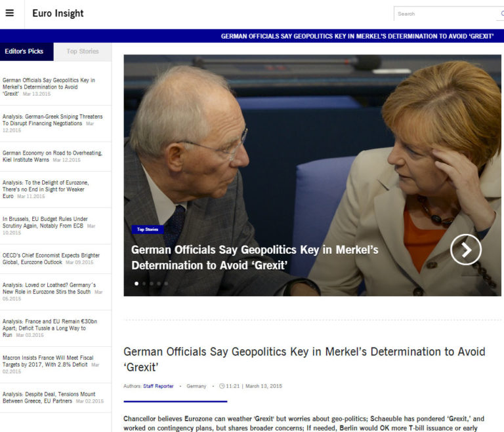
Task: Click the Euro Insight site title
Action: pos(58,13)
